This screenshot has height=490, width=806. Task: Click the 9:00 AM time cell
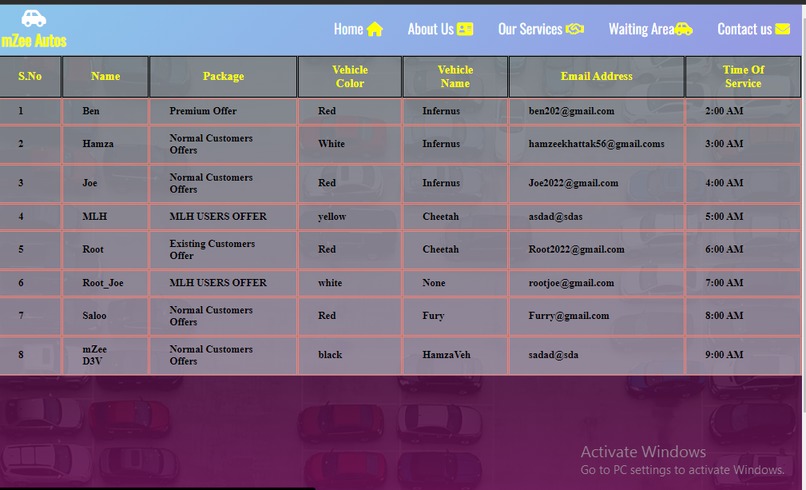click(743, 355)
